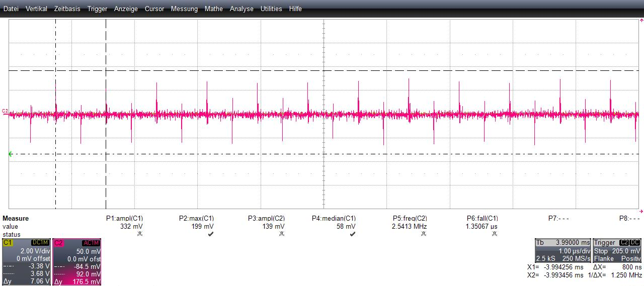The width and height of the screenshot is (644, 286).
Task: Open the Vertikal menu
Action: coord(36,9)
